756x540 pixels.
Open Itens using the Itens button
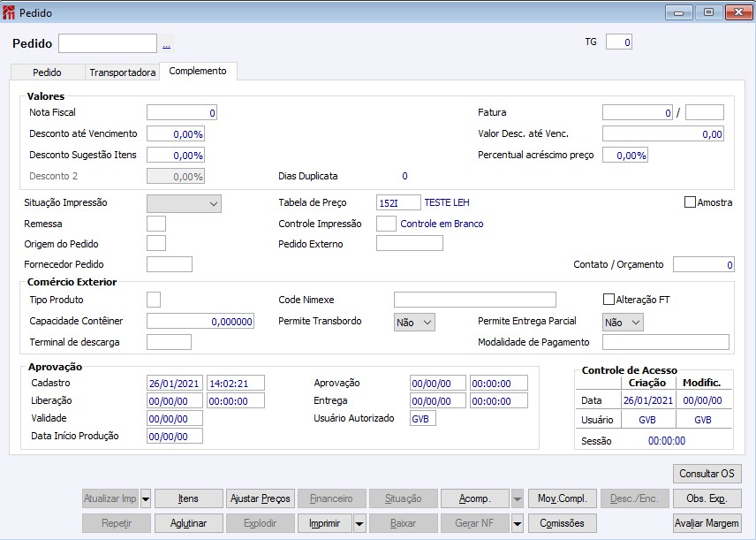click(x=188, y=498)
